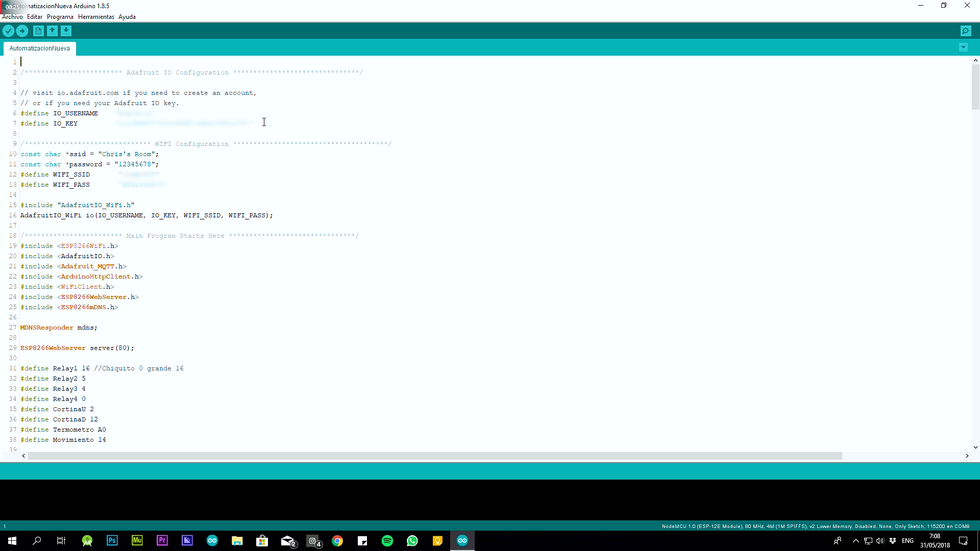Click ArduinoHttpClient.h include line
980x551 pixels.
click(x=82, y=277)
